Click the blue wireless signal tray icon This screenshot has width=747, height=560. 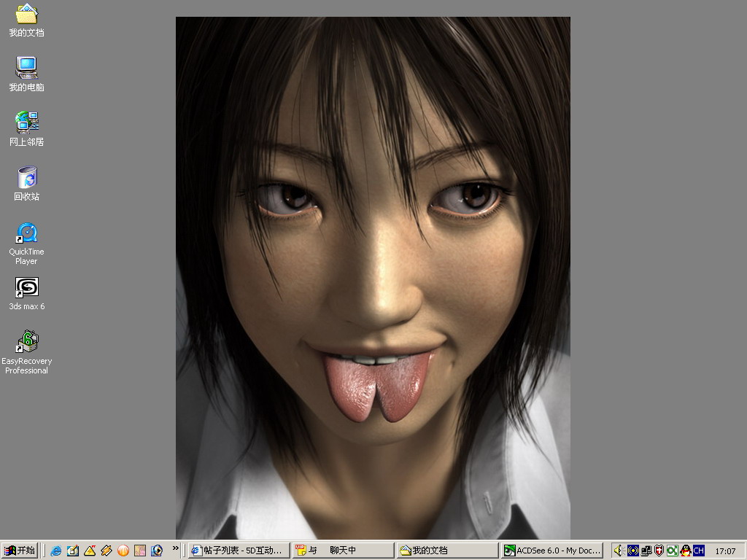point(632,551)
